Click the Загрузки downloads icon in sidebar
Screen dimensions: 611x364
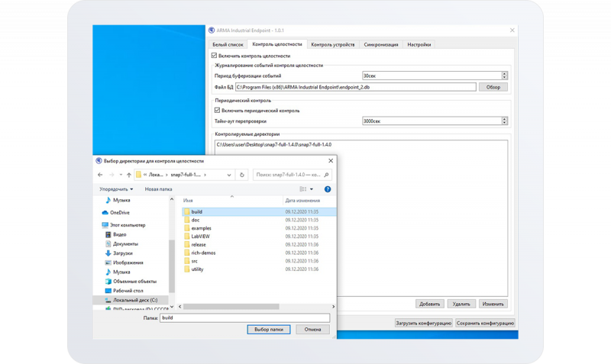click(x=106, y=253)
